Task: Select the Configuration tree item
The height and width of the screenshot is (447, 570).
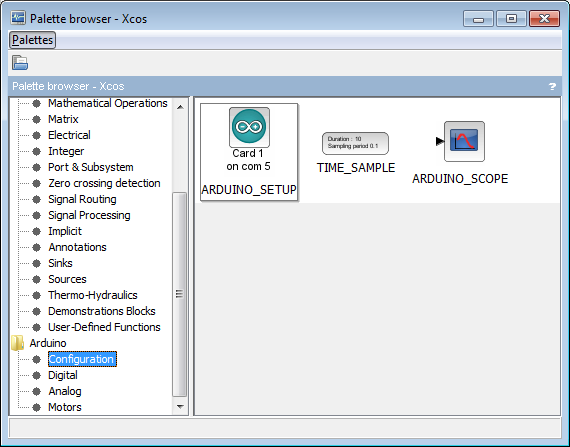Action: pyautogui.click(x=82, y=359)
